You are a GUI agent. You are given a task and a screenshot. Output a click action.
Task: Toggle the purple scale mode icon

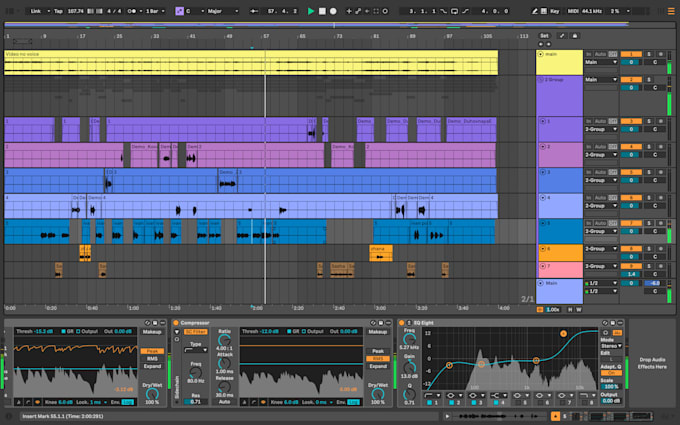coord(179,11)
